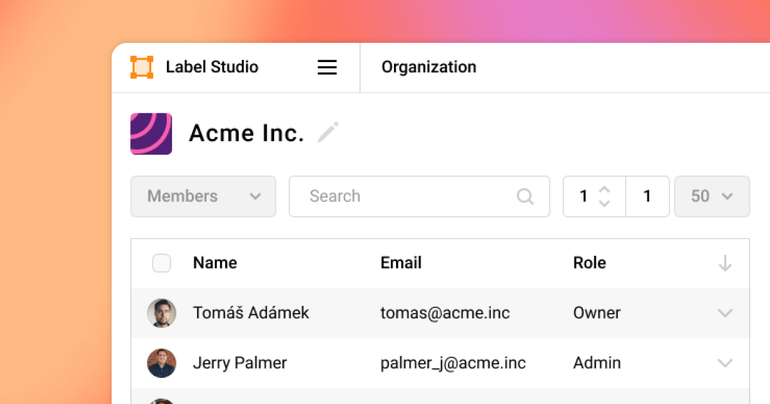Sort table using the down arrow
Viewport: 770px width, 404px height.
tap(725, 263)
